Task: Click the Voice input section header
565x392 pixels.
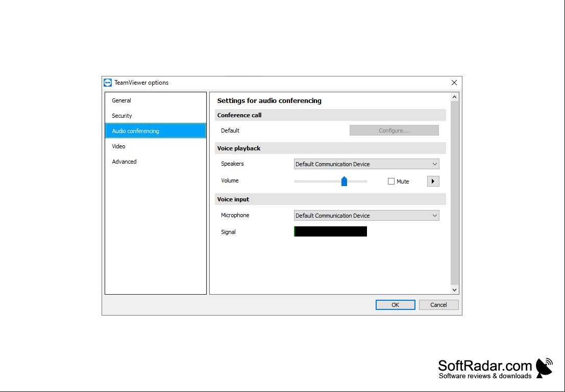Action: [x=330, y=199]
